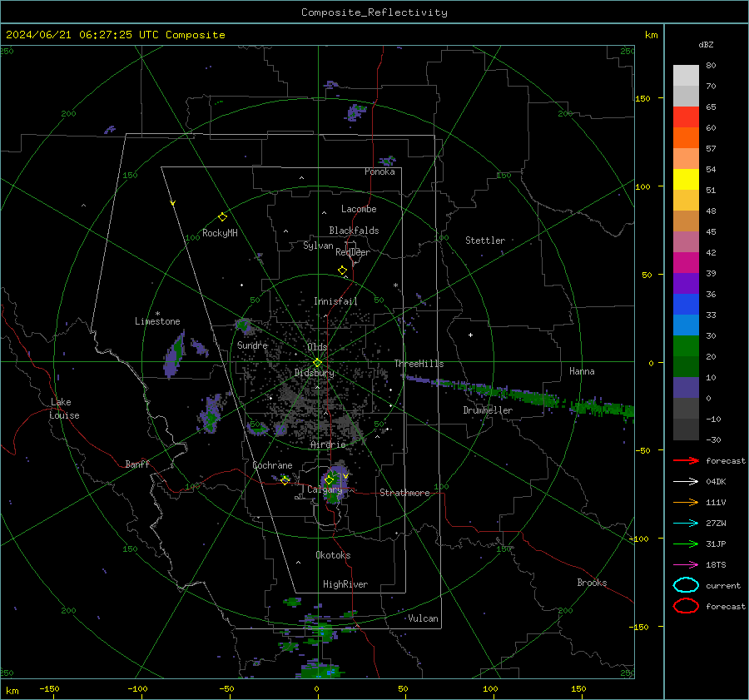749x700 pixels.
Task: Click the Sundre label
Action: (252, 345)
